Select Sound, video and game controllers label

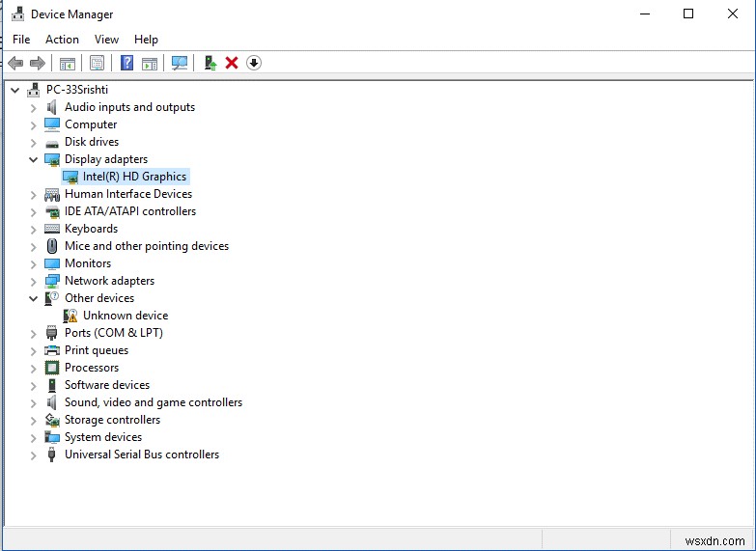point(154,402)
